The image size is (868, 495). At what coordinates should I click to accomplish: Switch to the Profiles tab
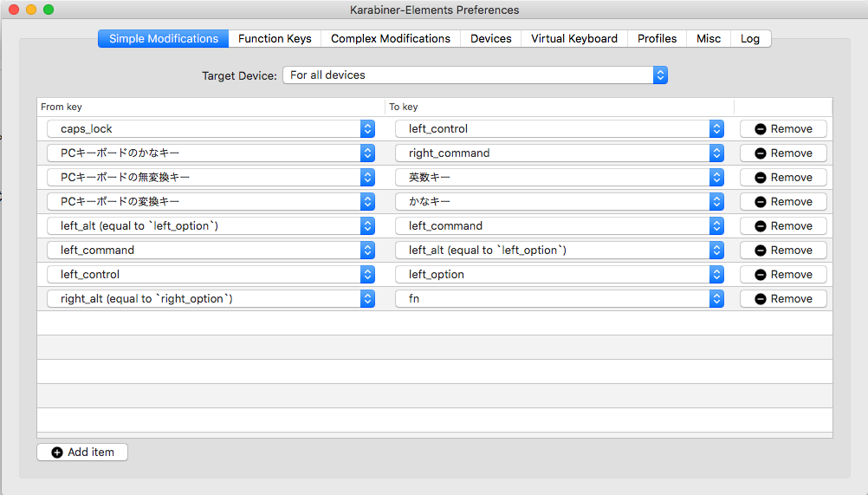coord(657,39)
